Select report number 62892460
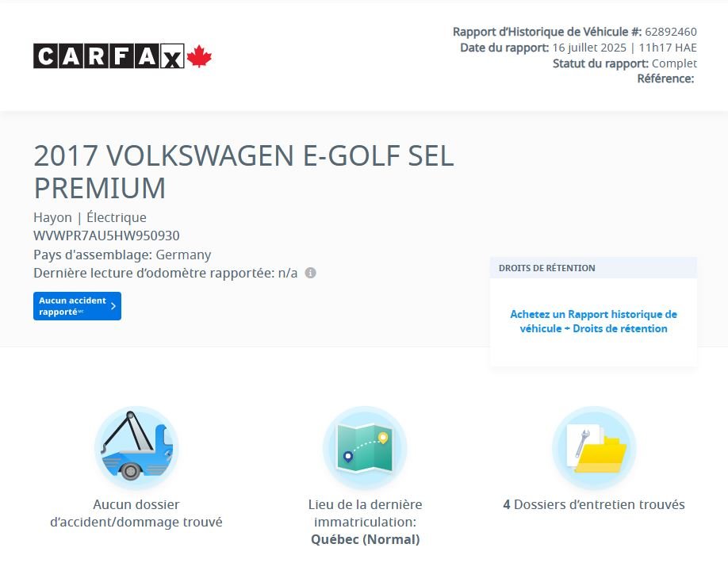This screenshot has height=563, width=728. (x=670, y=32)
